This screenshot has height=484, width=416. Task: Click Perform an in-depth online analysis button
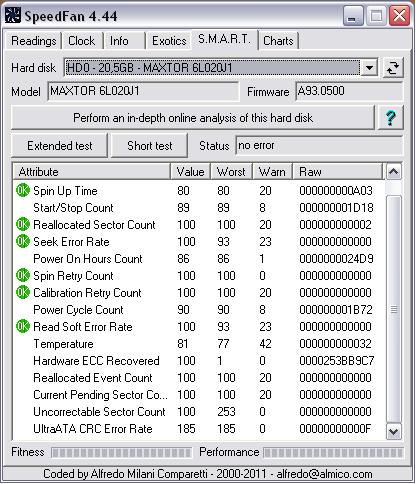click(x=193, y=118)
